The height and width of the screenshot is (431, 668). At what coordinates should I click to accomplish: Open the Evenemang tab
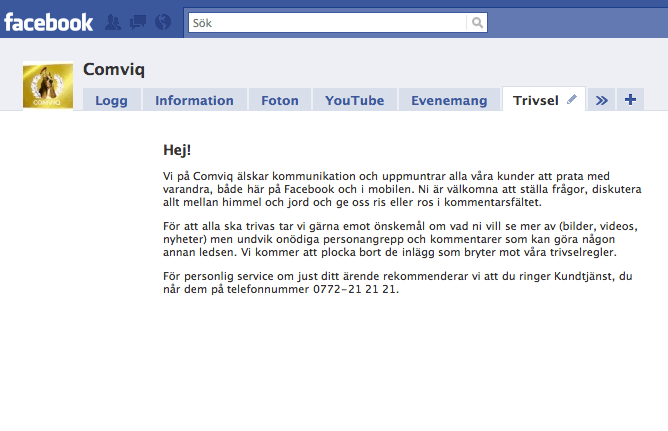click(x=449, y=100)
